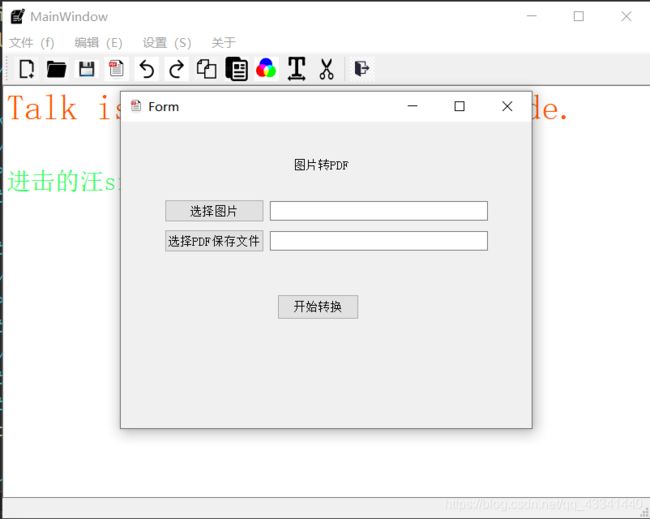Minimize the Form dialog window
Image resolution: width=650 pixels, height=519 pixels.
[412, 106]
